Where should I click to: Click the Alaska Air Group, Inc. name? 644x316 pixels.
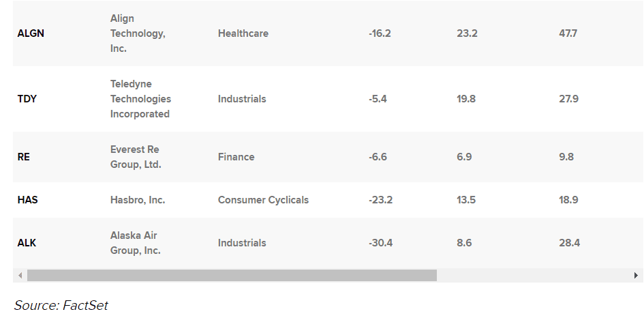pos(135,243)
